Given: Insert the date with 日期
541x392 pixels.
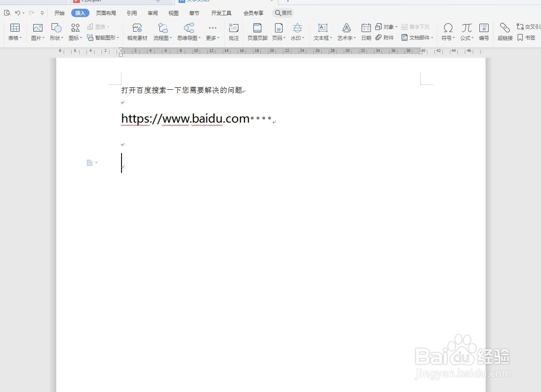Looking at the screenshot, I should (x=366, y=32).
